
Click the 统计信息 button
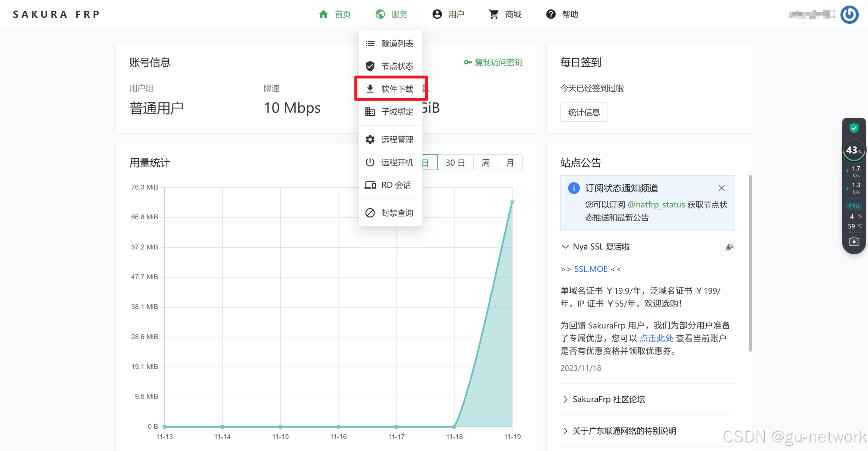coord(584,112)
